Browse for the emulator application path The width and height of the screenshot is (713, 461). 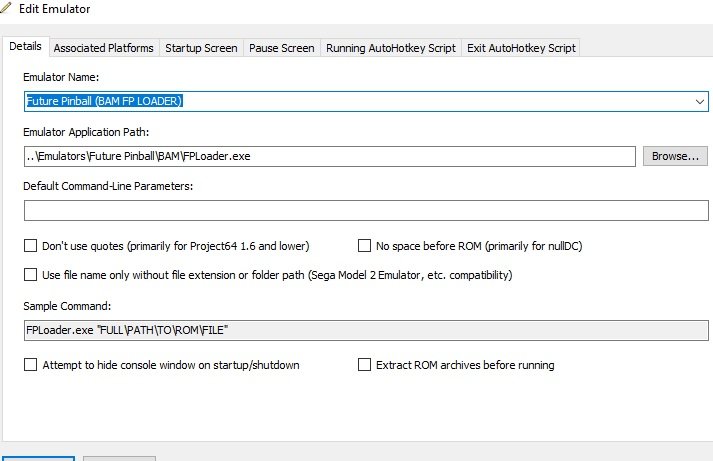[675, 156]
